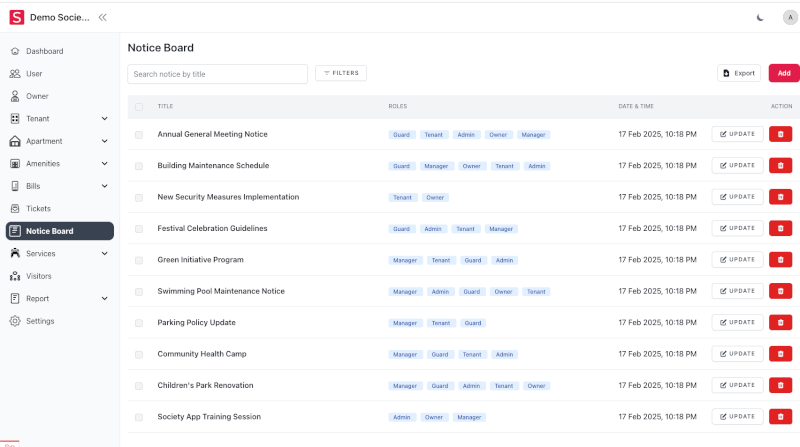Delete the Parking Policy Update notice
Screen dimensions: 800x447
pos(780,322)
